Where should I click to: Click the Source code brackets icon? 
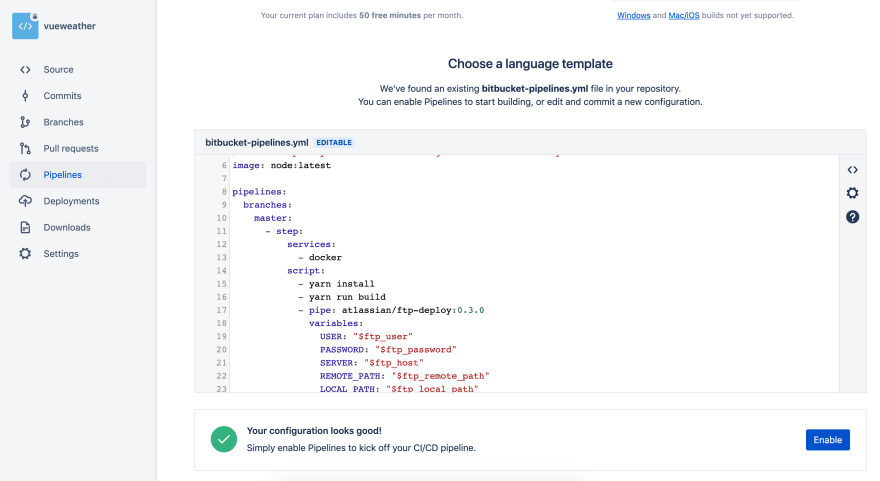point(25,70)
